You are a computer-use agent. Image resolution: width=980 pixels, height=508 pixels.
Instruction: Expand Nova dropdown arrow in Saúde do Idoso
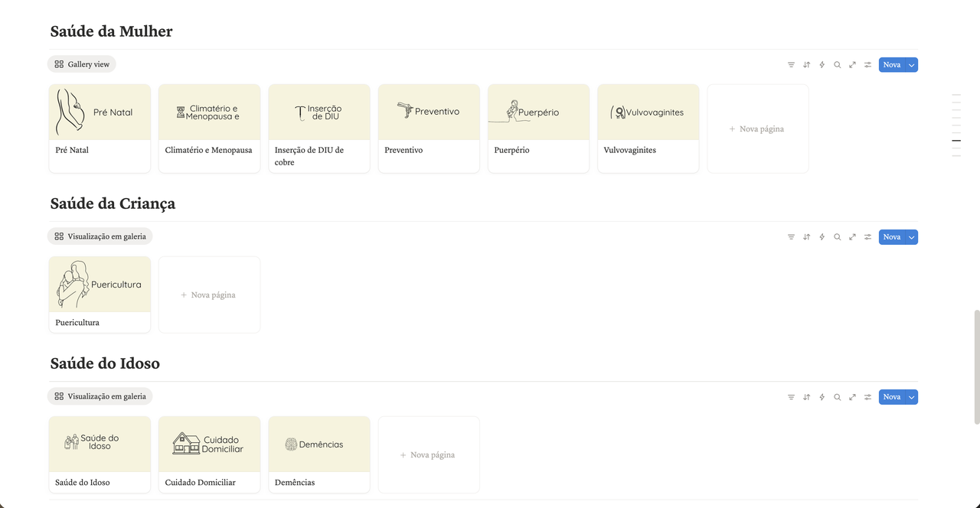(x=911, y=397)
